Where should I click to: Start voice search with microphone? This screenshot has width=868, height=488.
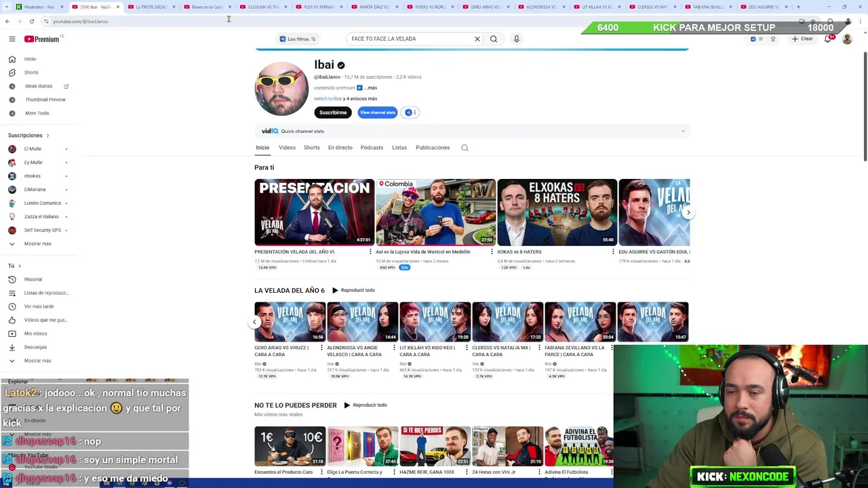516,39
